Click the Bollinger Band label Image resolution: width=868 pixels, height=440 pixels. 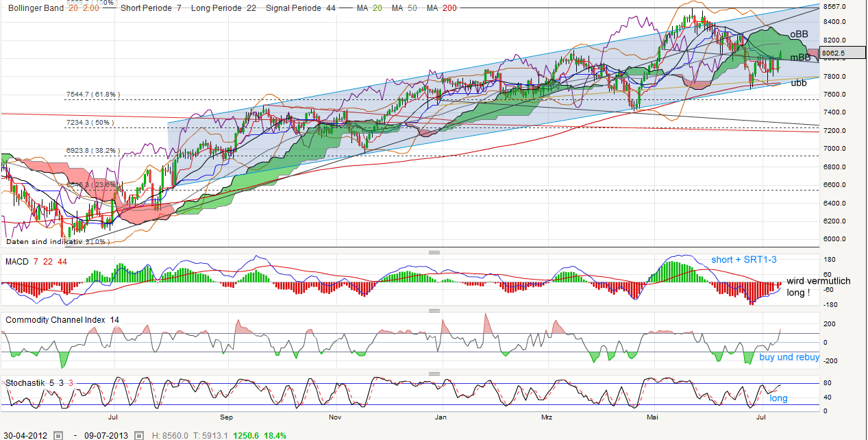pyautogui.click(x=36, y=8)
